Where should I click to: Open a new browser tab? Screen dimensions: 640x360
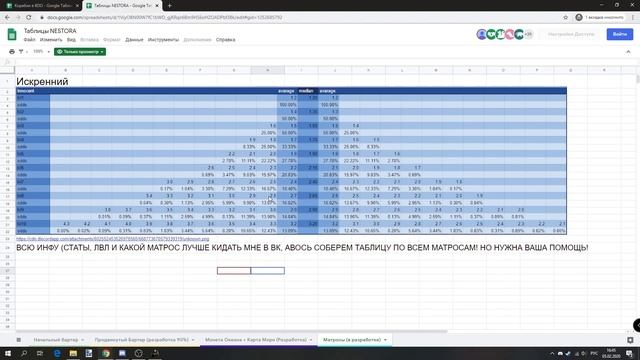tap(169, 6)
